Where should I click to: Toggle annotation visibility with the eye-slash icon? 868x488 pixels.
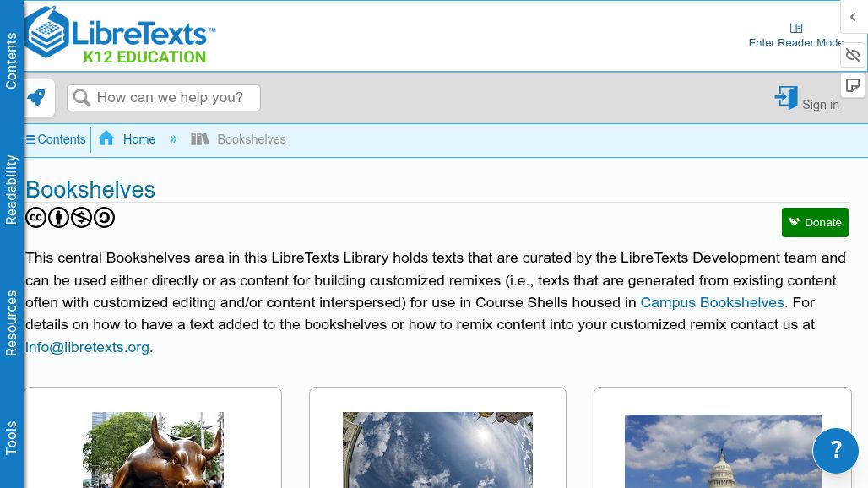[853, 54]
